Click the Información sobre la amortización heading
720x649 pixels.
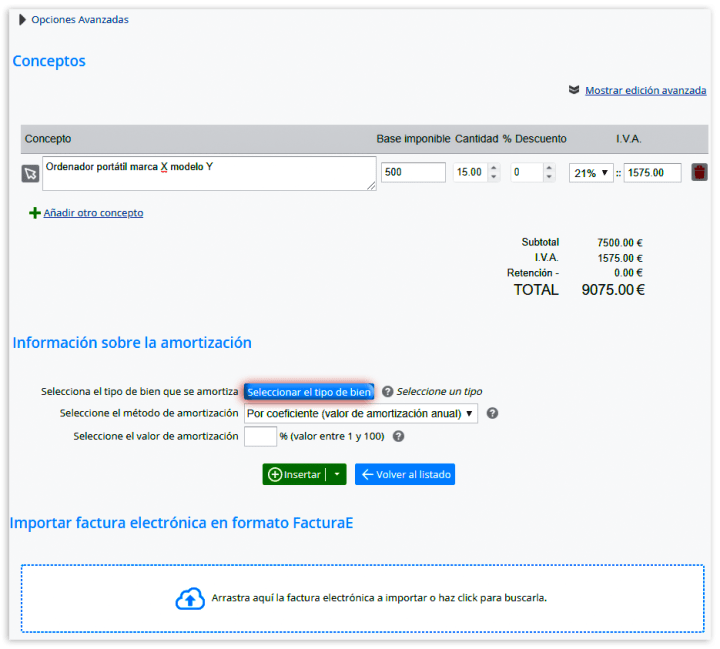132,343
